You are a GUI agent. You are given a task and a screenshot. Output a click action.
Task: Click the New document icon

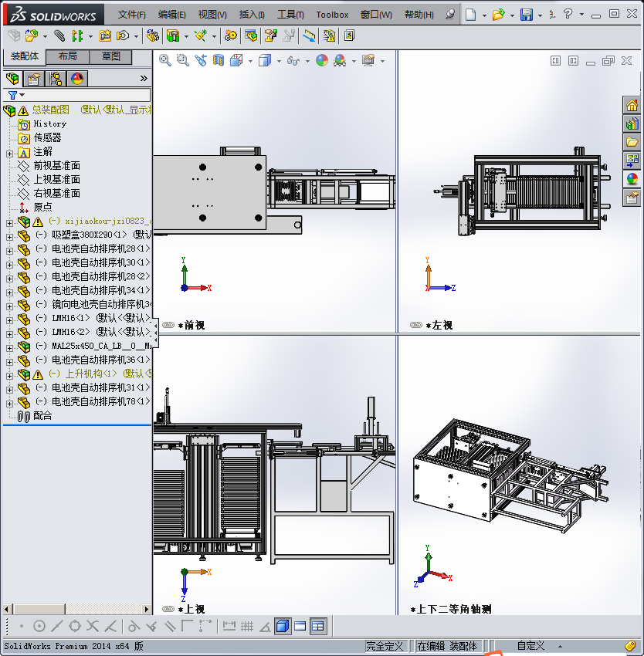pyautogui.click(x=471, y=15)
